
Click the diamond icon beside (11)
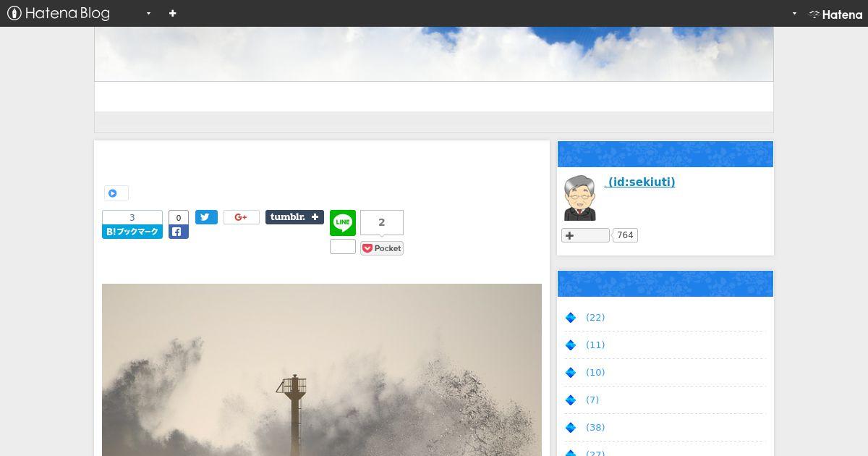coord(571,345)
